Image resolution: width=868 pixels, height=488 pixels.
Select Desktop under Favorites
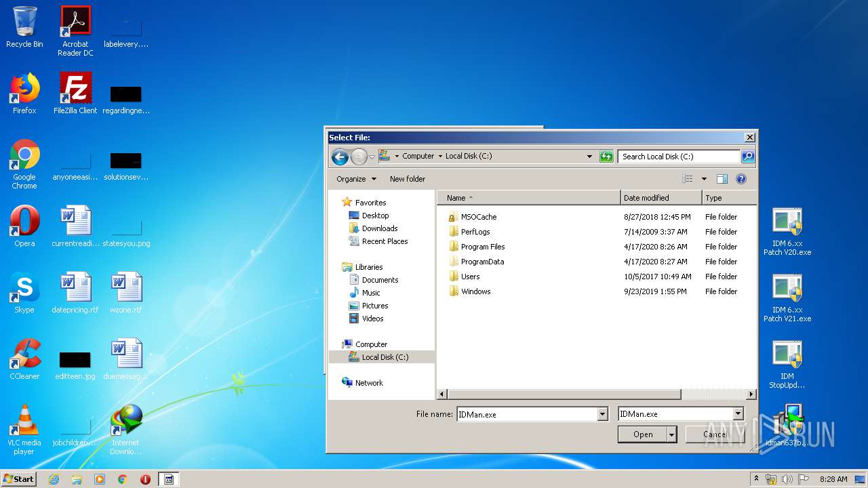(x=375, y=216)
